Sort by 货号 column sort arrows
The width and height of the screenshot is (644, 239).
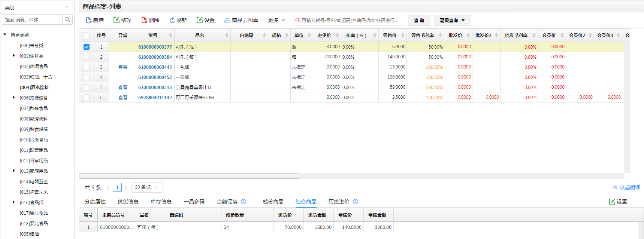(170, 35)
